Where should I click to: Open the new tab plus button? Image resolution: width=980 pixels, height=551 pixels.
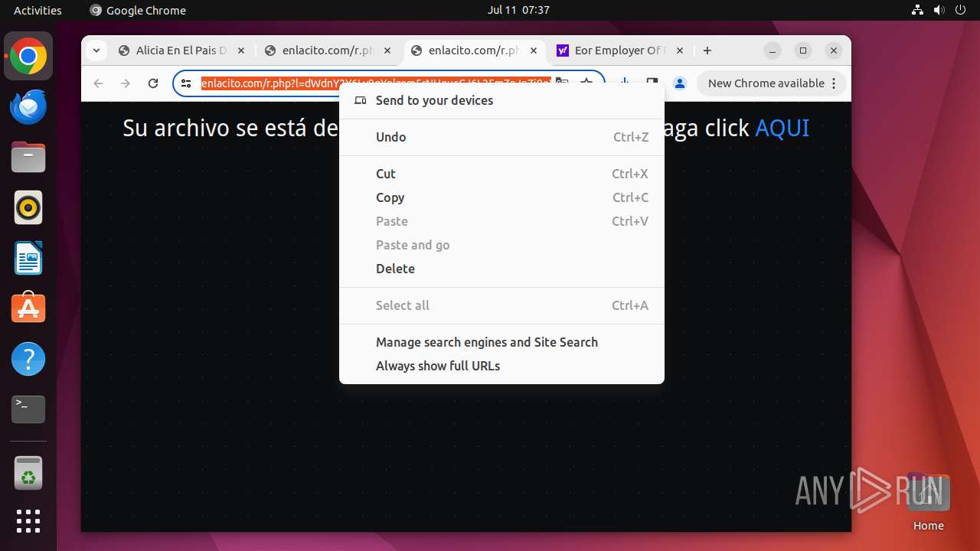[x=707, y=51]
